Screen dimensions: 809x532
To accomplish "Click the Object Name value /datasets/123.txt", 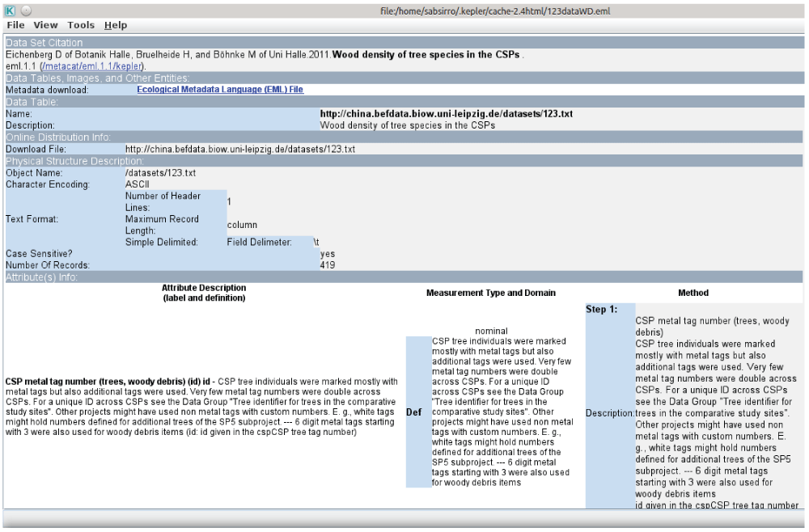I will point(160,173).
